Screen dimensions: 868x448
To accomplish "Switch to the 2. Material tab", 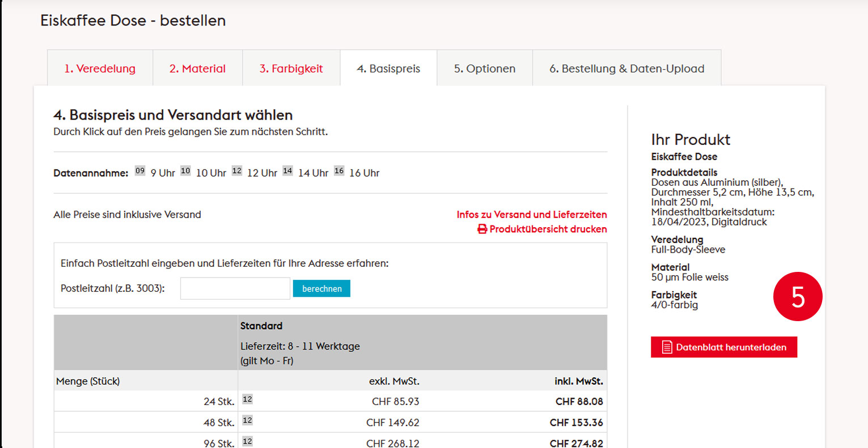I will point(197,69).
